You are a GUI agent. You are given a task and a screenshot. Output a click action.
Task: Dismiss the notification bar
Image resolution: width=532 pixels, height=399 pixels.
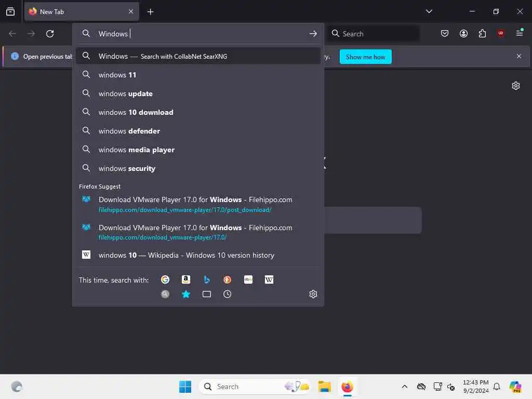pos(519,56)
